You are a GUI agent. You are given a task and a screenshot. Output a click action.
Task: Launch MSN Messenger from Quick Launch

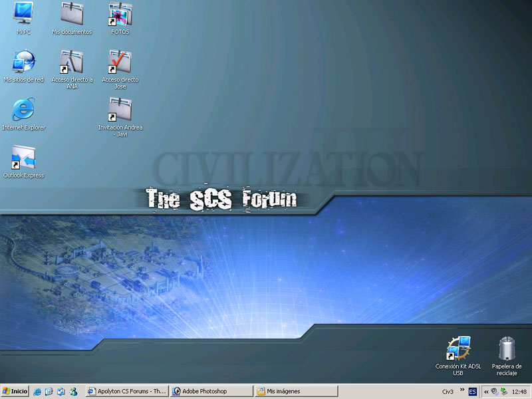pyautogui.click(x=73, y=392)
